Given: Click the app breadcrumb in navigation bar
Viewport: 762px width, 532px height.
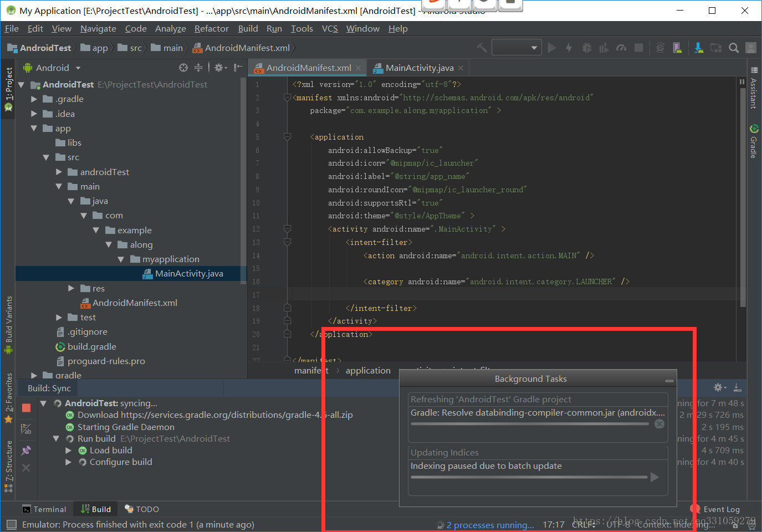Looking at the screenshot, I should click(94, 48).
